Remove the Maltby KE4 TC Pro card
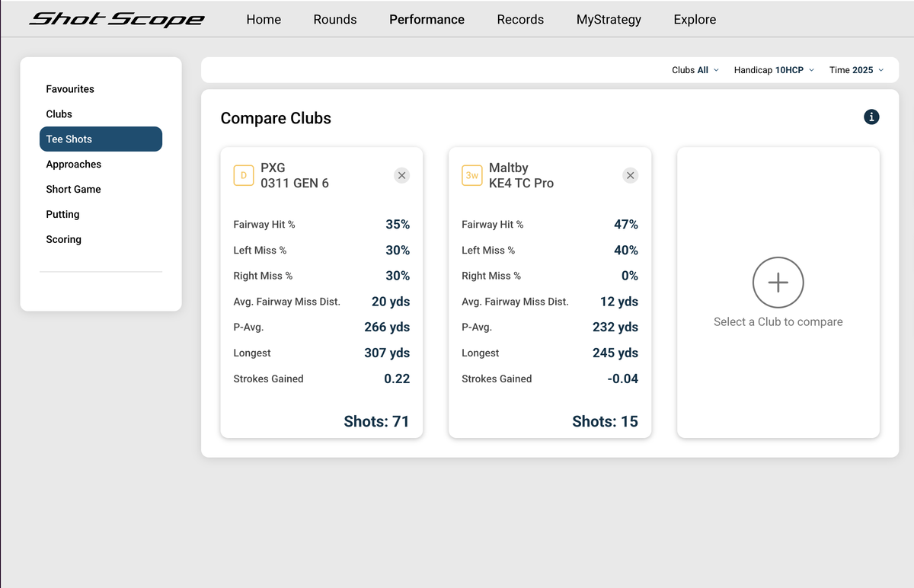The image size is (914, 588). 630,175
